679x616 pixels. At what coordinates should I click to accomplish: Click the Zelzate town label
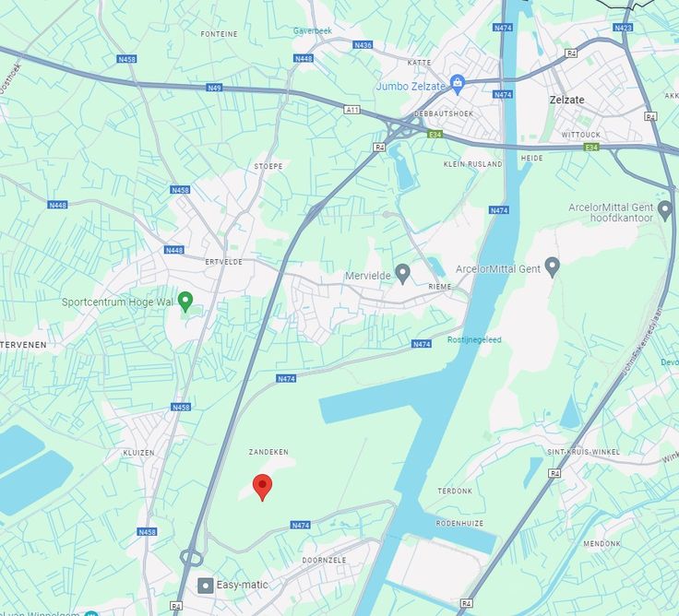[x=566, y=100]
